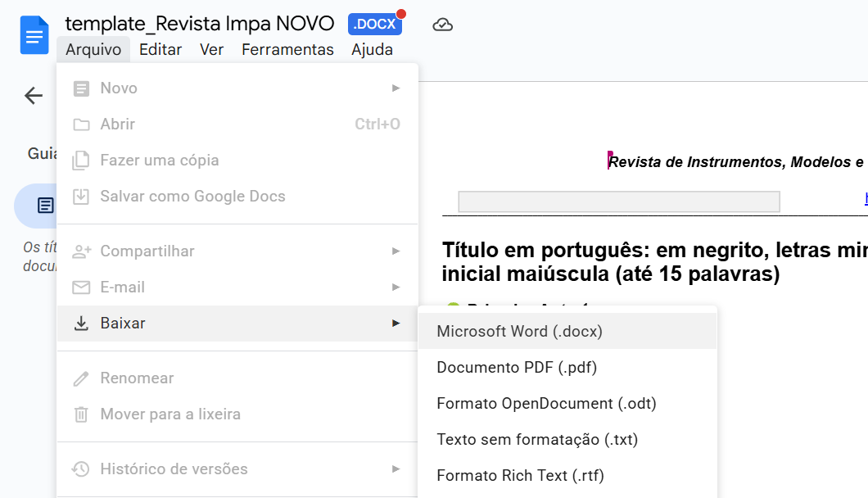Choose Microsoft Word (.docx) format
This screenshot has height=498, width=868.
coord(519,332)
